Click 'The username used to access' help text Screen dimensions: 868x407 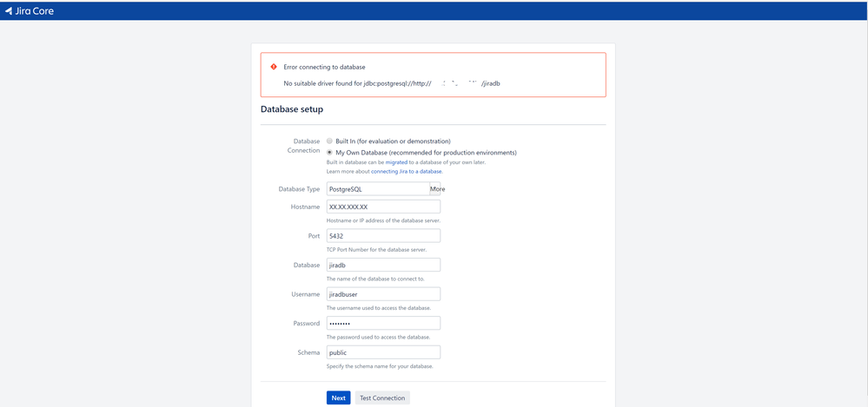379,307
